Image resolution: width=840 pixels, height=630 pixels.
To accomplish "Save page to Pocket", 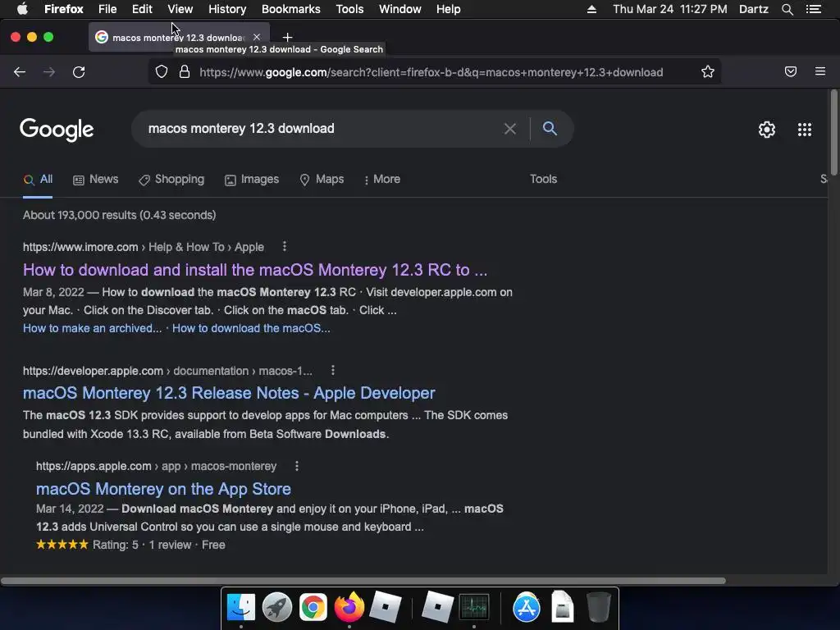I will coord(790,72).
